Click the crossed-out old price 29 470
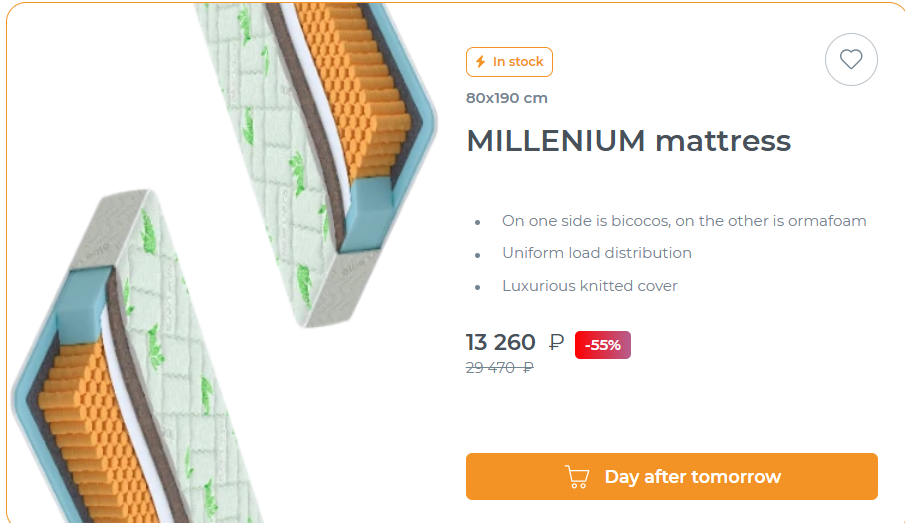 pyautogui.click(x=500, y=368)
